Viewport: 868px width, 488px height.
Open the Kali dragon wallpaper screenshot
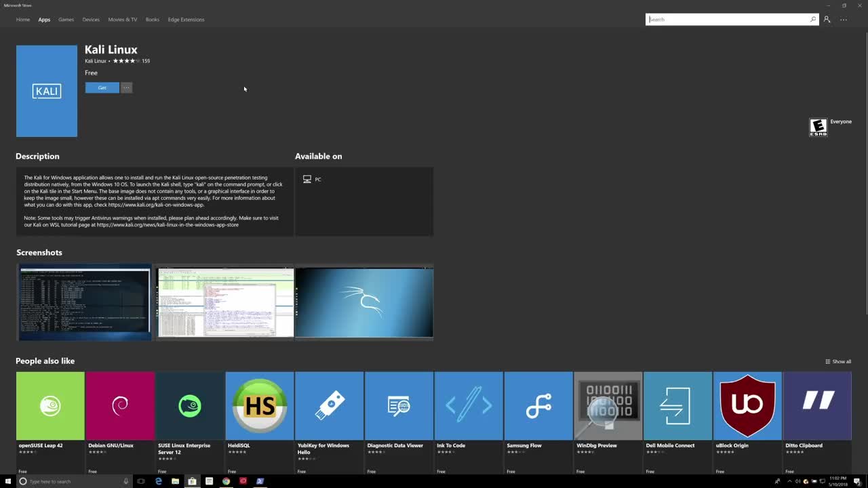(364, 302)
